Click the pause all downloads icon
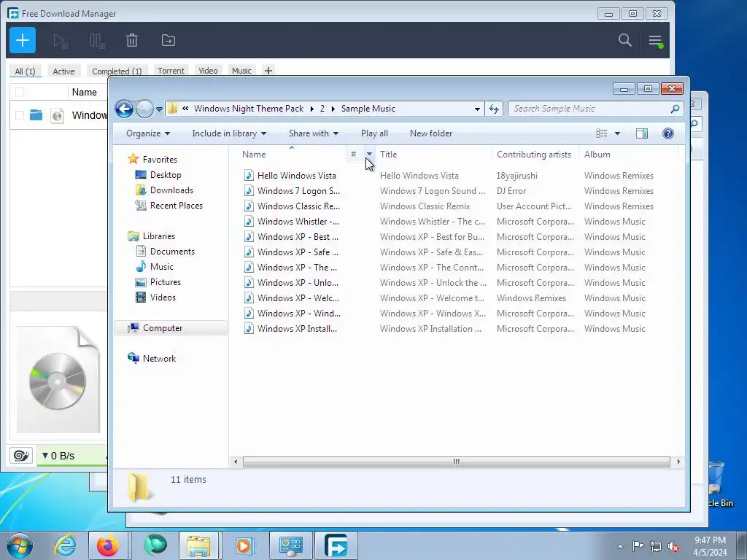The height and width of the screenshot is (560, 747). pos(97,41)
